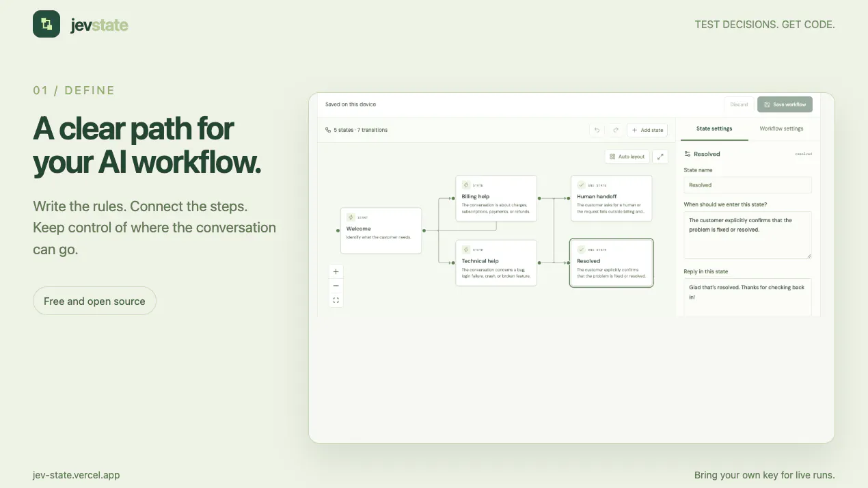Click the 'State name' field label
Viewport: 868px width, 488px height.
699,170
